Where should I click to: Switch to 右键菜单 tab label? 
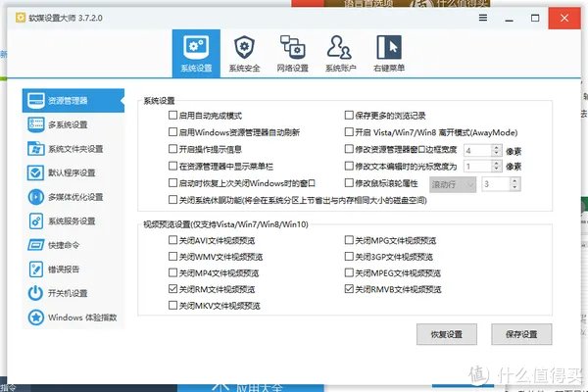(x=389, y=68)
